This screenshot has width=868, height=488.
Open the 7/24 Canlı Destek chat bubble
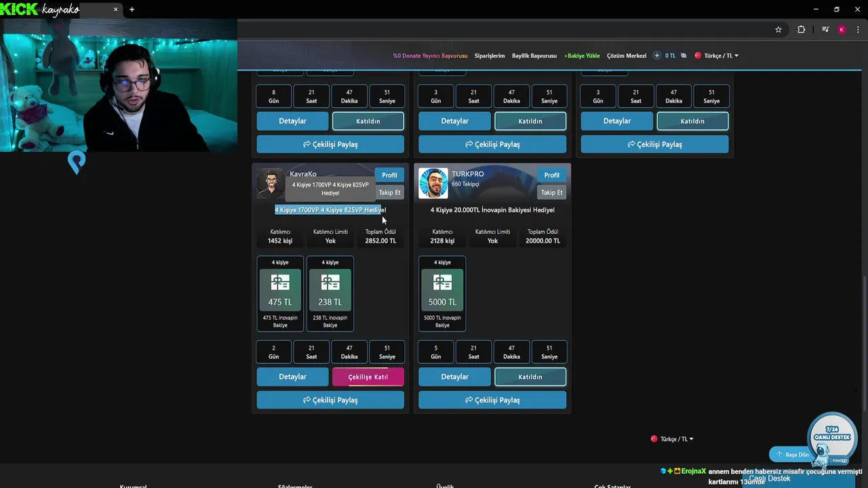coord(832,437)
